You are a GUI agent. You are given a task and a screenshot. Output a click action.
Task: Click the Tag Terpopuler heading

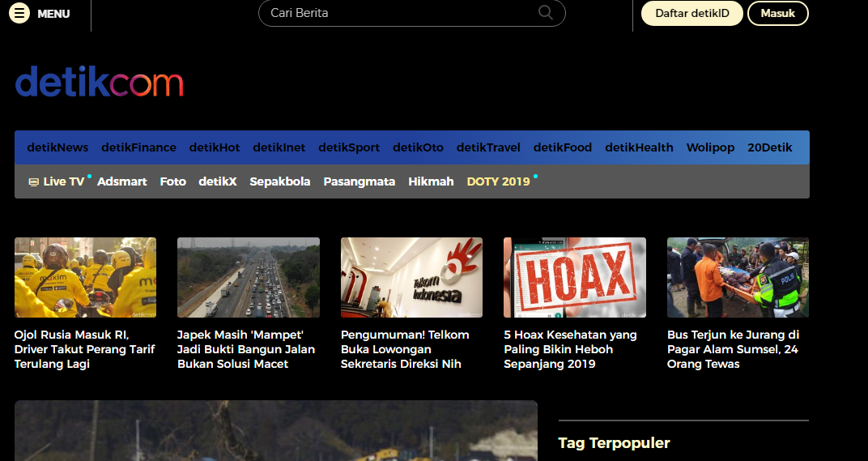point(614,442)
